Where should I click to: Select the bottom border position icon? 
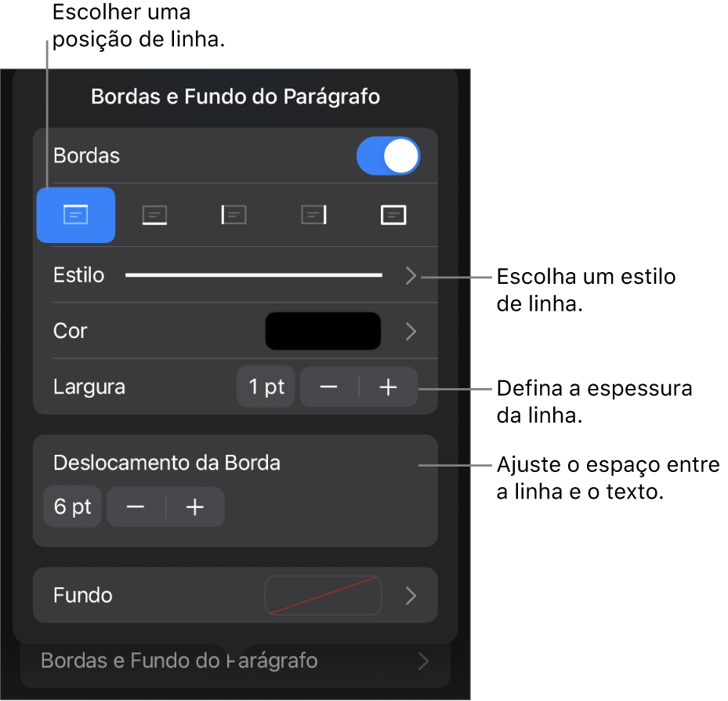154,215
